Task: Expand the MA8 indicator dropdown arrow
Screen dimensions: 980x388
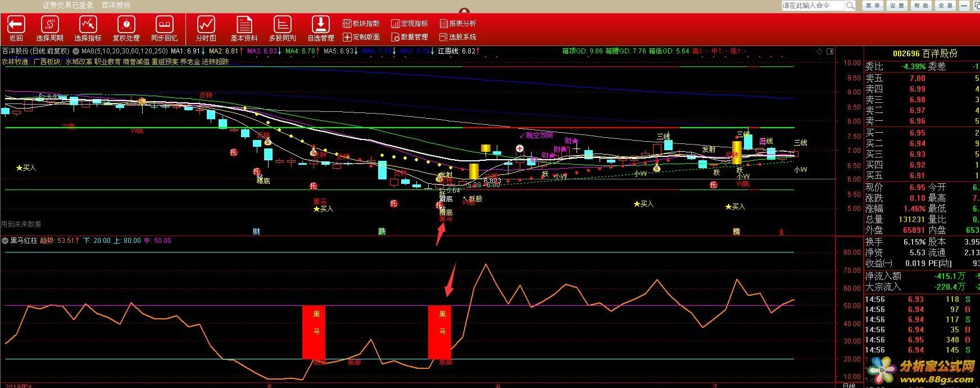Action: click(76, 51)
